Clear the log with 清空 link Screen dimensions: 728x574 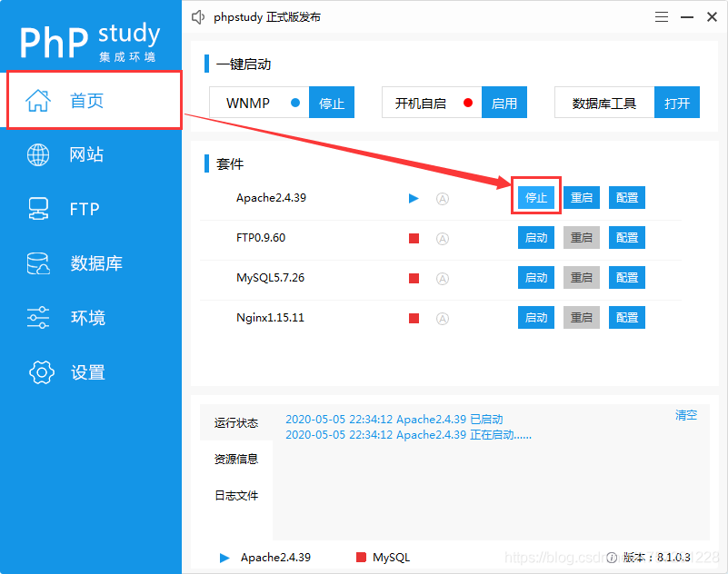click(686, 415)
